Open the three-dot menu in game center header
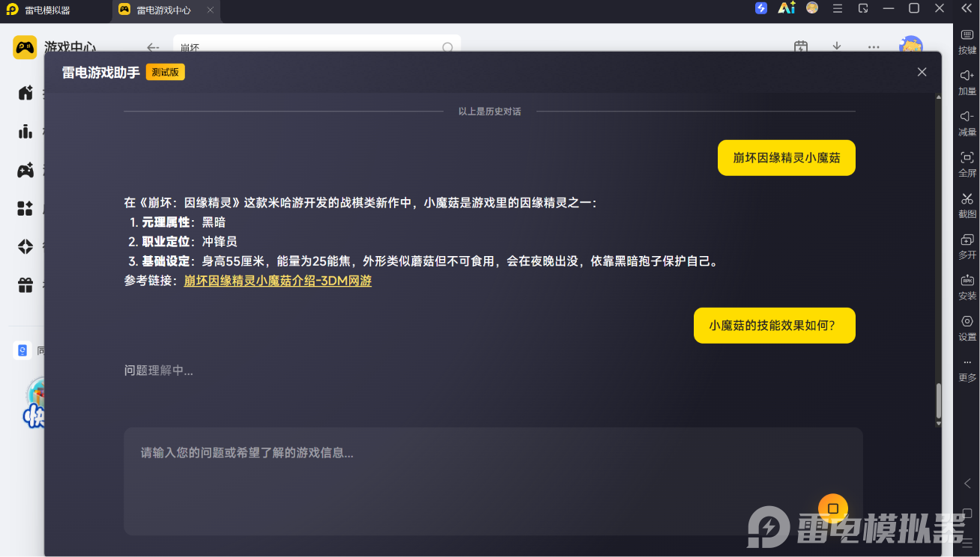The width and height of the screenshot is (980, 557). pyautogui.click(x=874, y=46)
